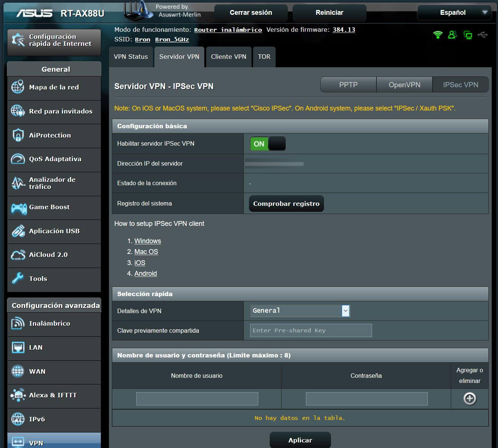Click the Bron_5GHz SSID link
The image size is (498, 448).
tap(172, 40)
